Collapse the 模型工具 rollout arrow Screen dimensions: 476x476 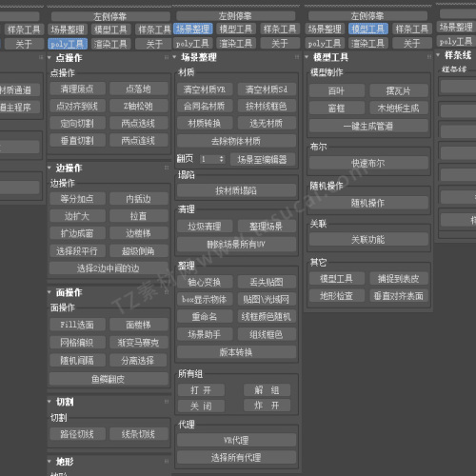[x=307, y=57]
